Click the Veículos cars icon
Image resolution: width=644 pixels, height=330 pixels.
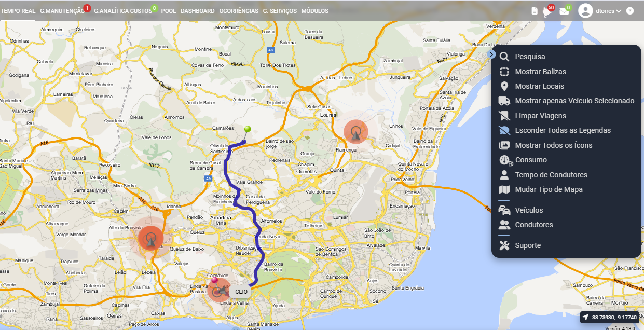[x=504, y=210]
